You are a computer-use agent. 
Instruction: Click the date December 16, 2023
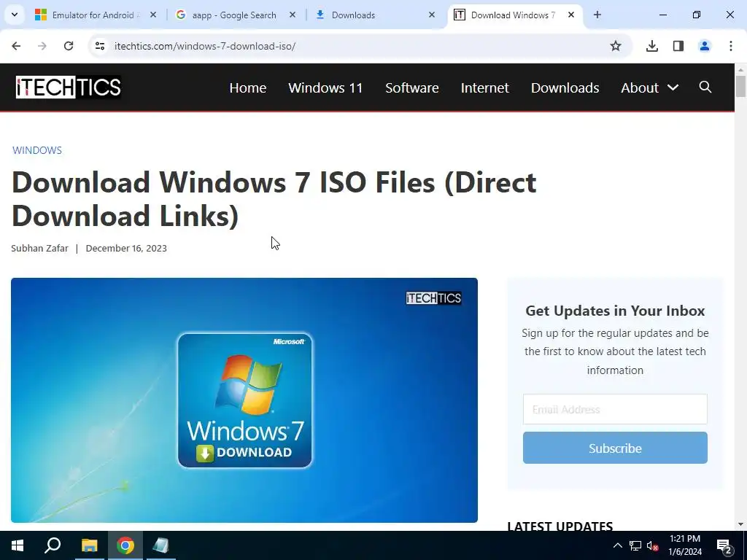(126, 248)
